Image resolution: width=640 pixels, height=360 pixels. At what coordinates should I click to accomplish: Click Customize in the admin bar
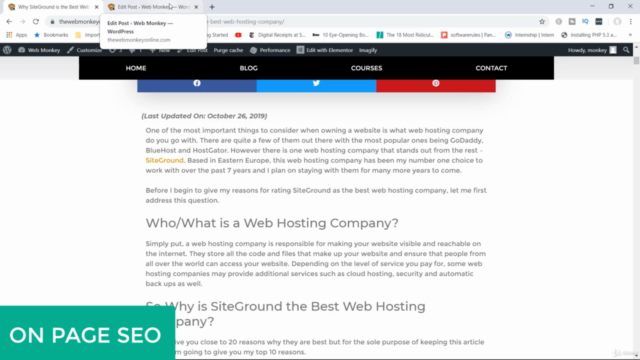[x=84, y=50]
